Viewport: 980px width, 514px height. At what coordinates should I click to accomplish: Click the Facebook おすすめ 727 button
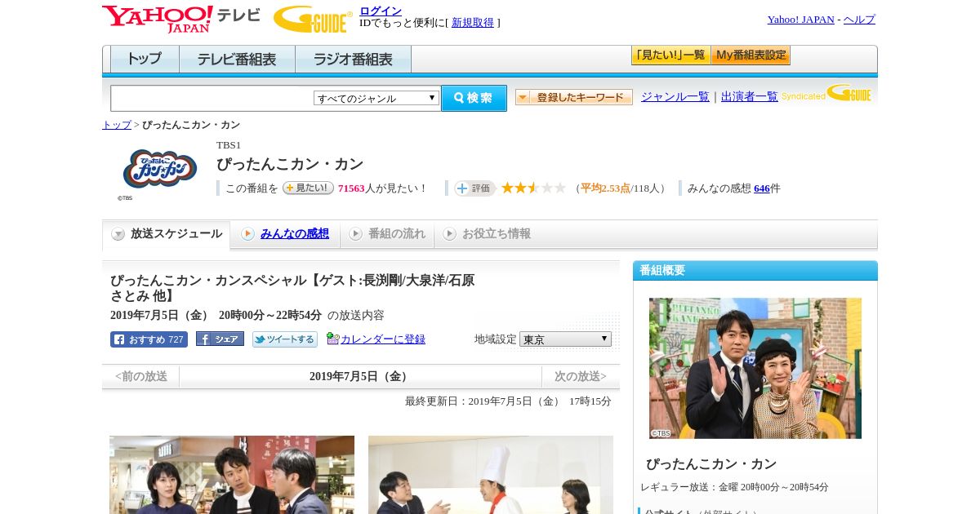click(149, 339)
